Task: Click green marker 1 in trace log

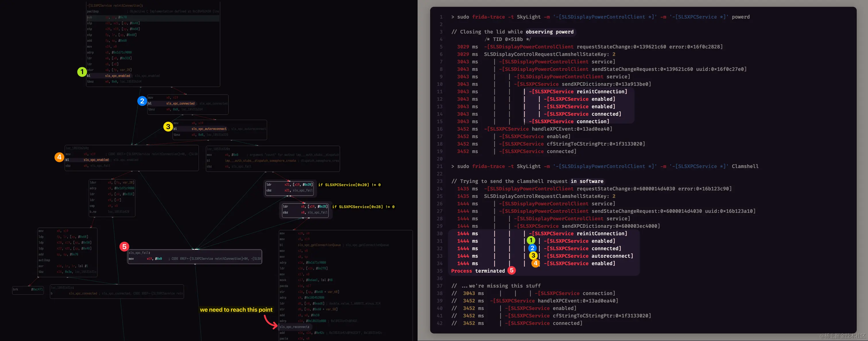Action: (x=531, y=240)
